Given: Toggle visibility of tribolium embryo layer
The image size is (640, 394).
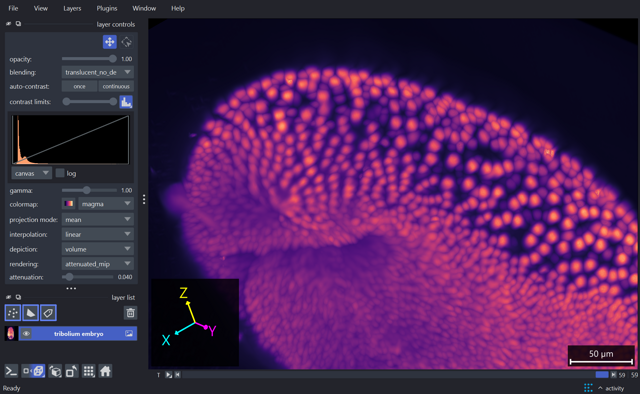Looking at the screenshot, I should coord(27,334).
